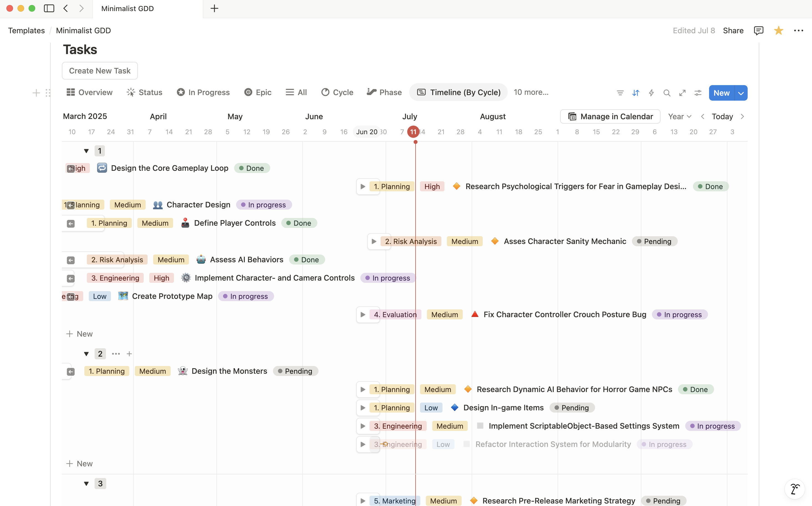The image size is (812, 506).
Task: Open Design the Core Gameplay Loop task
Action: (x=170, y=168)
